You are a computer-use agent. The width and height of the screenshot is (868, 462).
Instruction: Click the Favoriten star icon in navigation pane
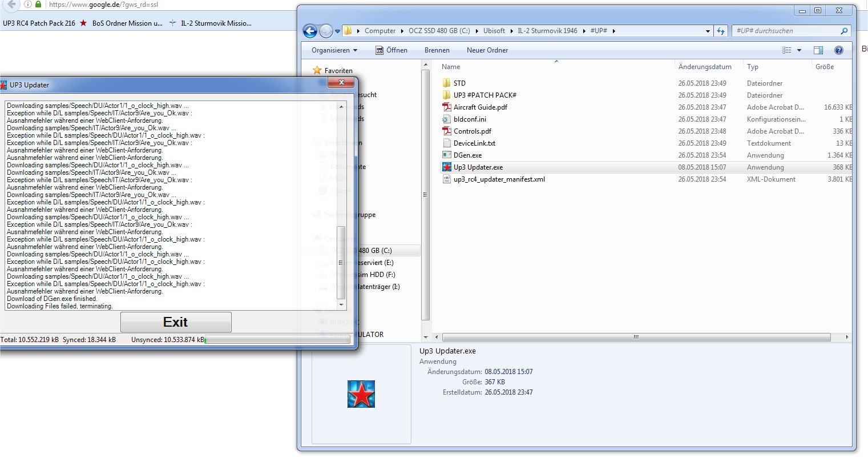(x=317, y=71)
